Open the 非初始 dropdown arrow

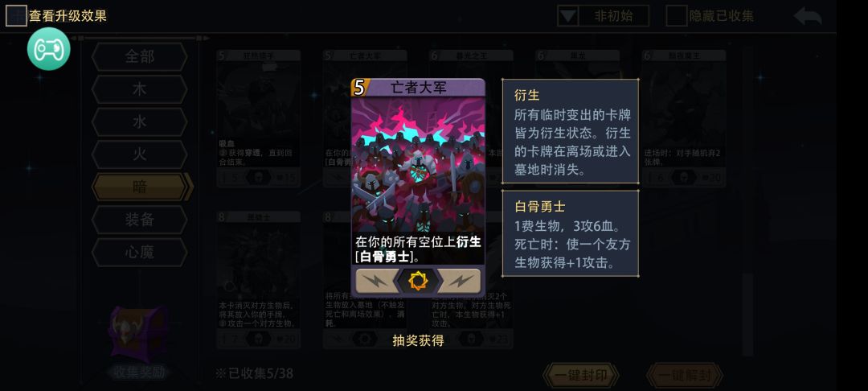pos(567,16)
